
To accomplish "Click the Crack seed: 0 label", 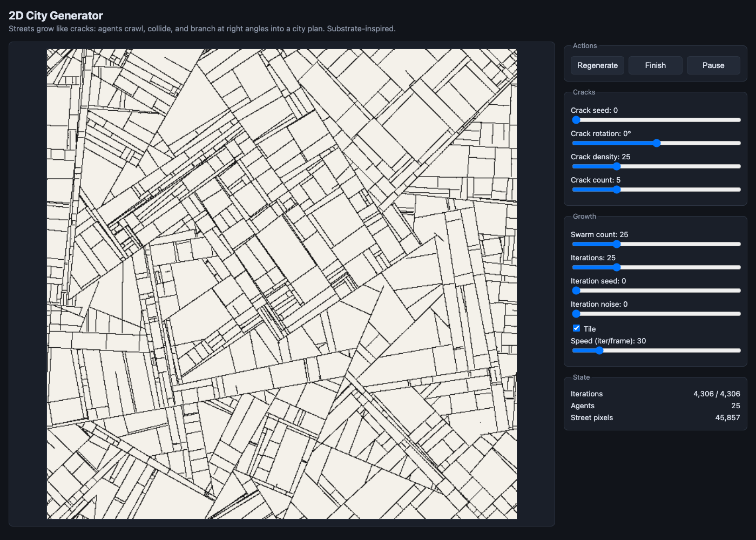I will click(594, 110).
